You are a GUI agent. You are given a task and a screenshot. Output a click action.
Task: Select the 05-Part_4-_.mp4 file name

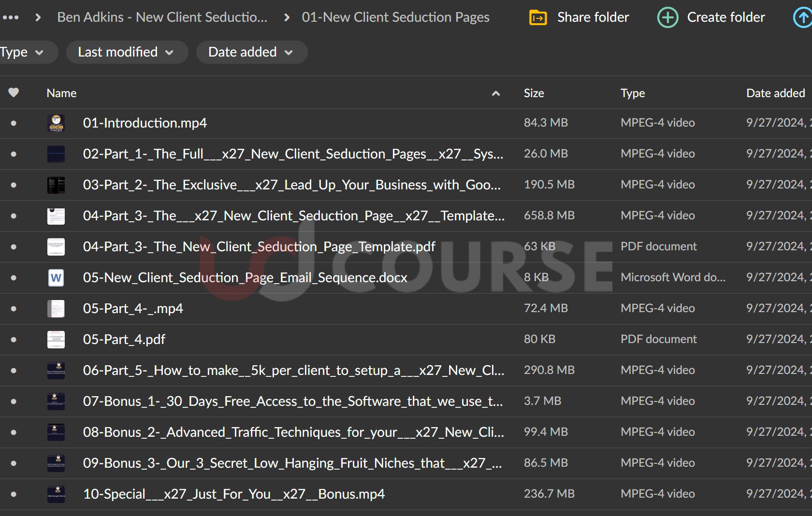133,309
